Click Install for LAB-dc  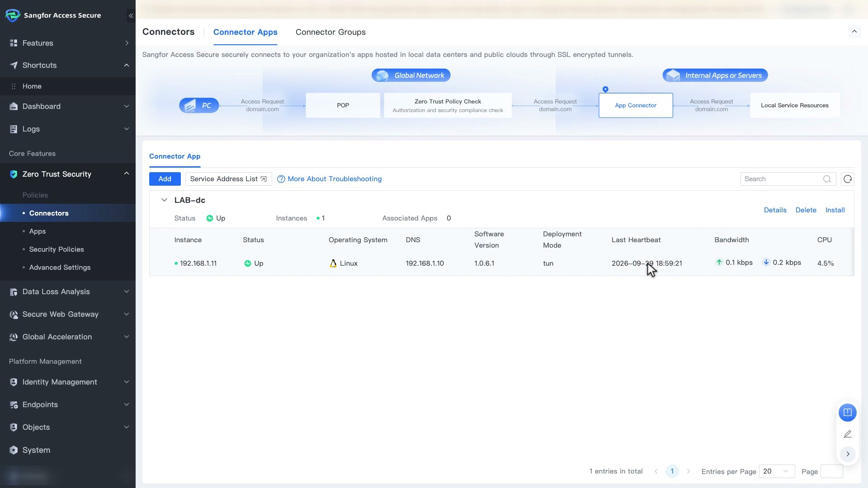835,210
